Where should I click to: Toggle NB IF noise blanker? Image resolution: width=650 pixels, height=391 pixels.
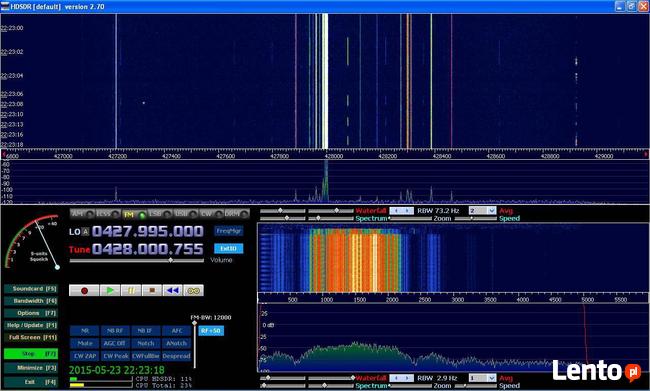[146, 331]
